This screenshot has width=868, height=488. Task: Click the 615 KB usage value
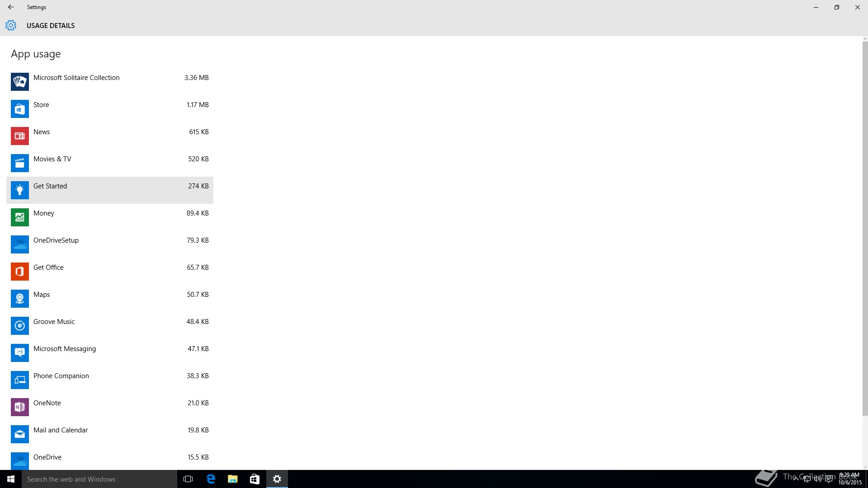199,132
